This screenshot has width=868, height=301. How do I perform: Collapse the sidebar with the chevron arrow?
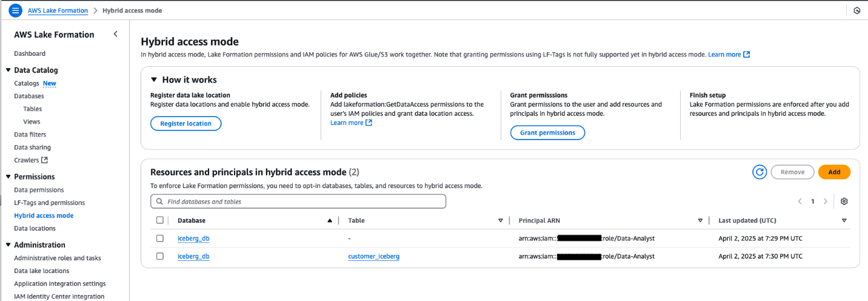tap(116, 35)
